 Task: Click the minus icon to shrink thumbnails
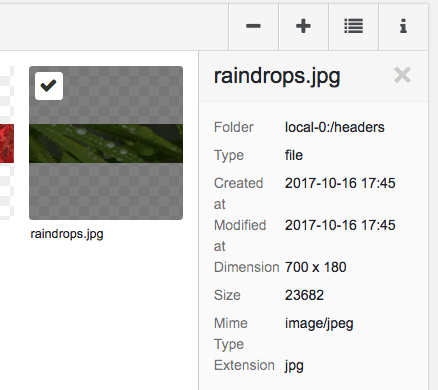click(x=253, y=26)
